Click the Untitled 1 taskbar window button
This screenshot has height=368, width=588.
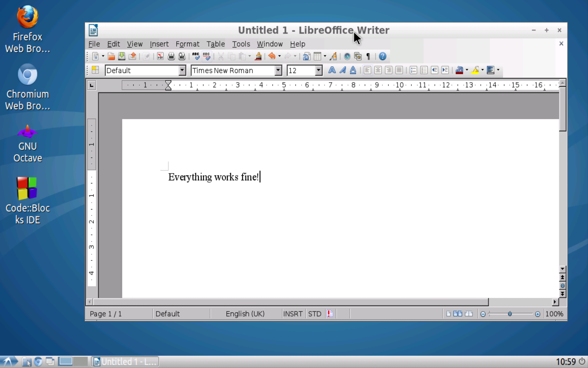coord(125,362)
